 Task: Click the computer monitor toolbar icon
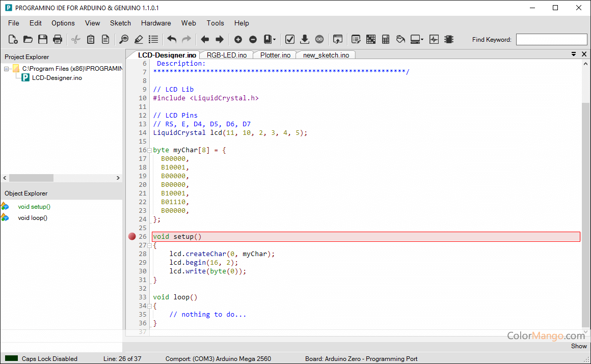click(x=415, y=39)
